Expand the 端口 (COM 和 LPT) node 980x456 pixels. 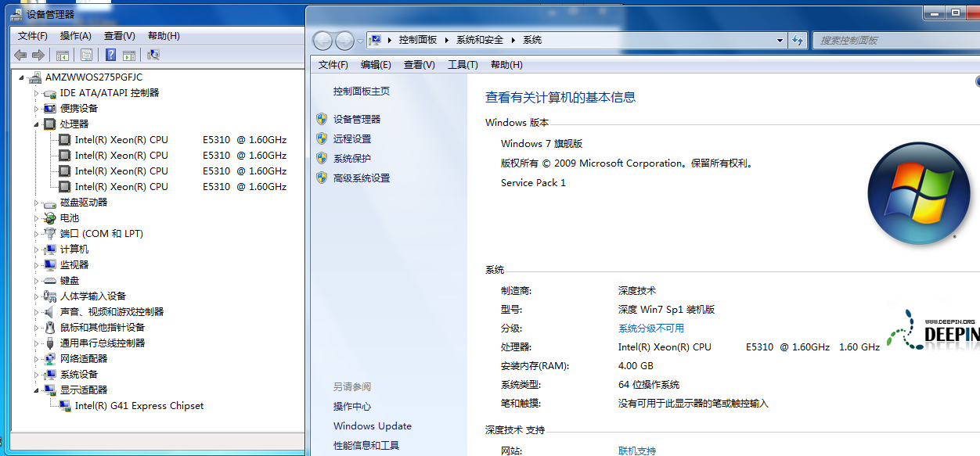point(36,233)
